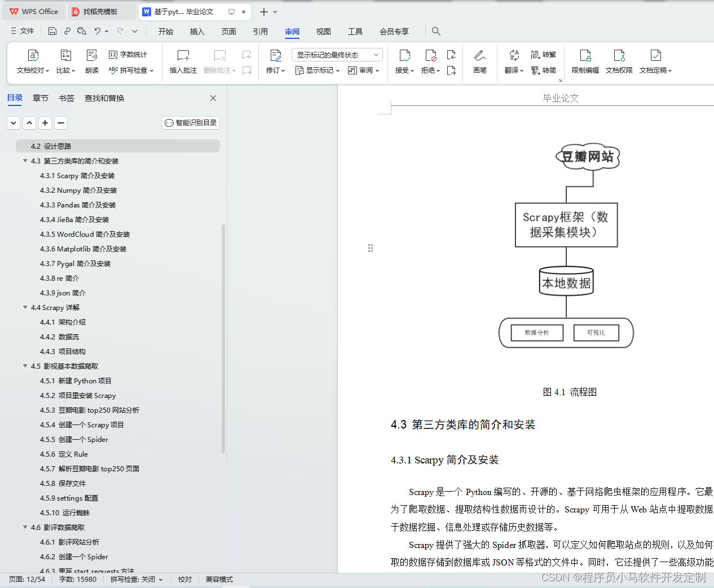Screen dimensions: 714x588
Task: Switch to the 视图 ribbon tab
Action: click(323, 32)
